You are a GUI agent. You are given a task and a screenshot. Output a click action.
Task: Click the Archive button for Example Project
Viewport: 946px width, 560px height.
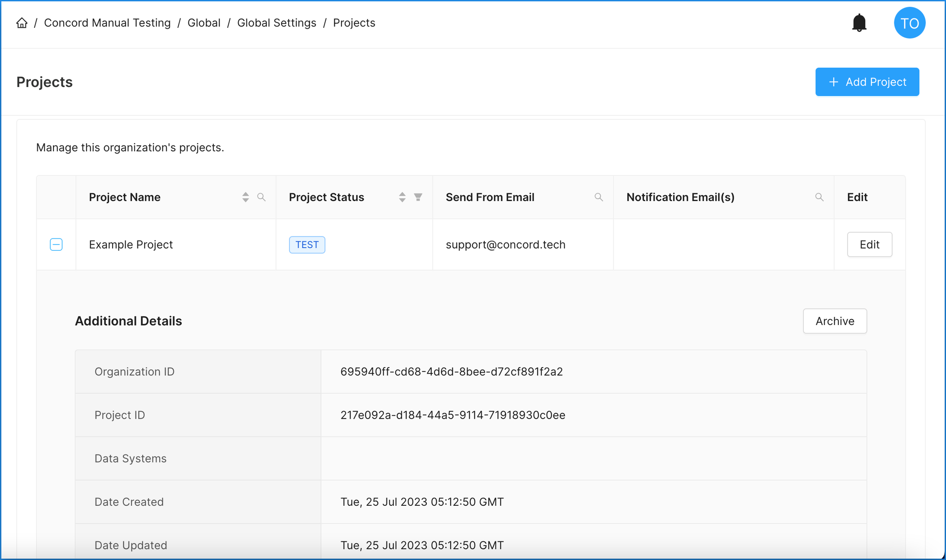click(835, 321)
